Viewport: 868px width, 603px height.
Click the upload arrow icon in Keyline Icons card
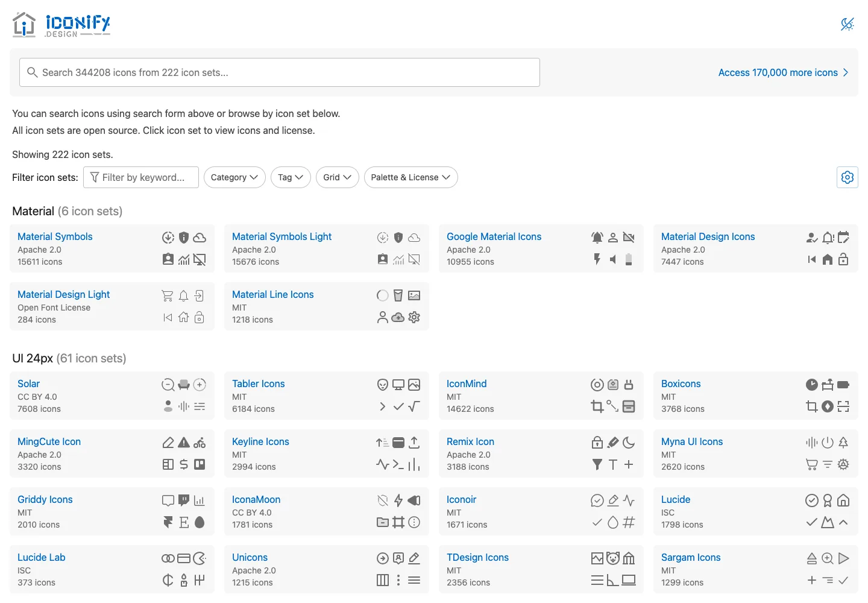[414, 443]
